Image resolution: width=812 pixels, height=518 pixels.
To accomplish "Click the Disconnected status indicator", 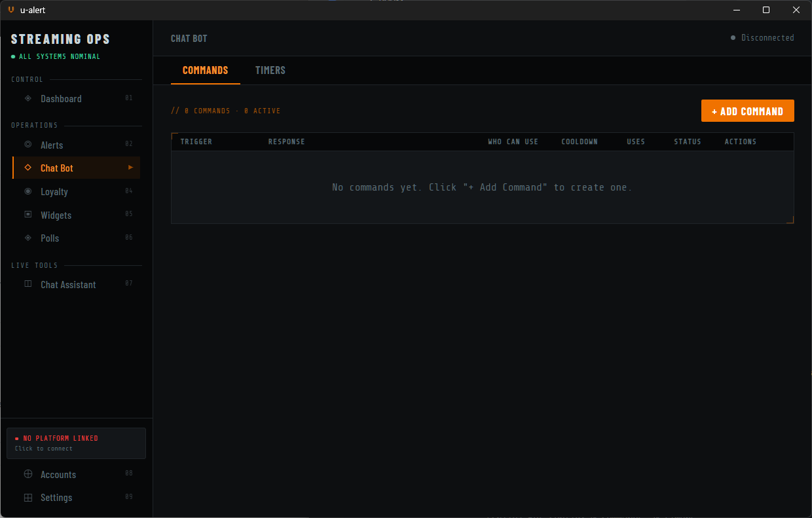I will 762,38.
